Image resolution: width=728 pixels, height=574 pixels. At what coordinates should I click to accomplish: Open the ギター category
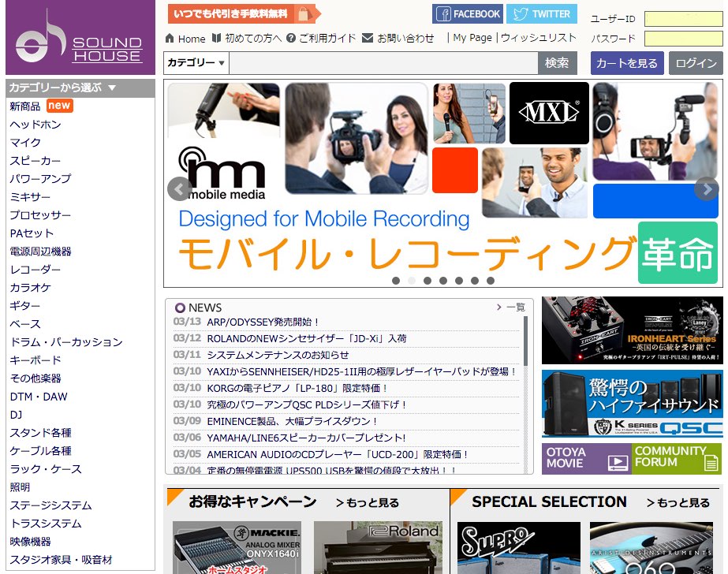[x=25, y=305]
